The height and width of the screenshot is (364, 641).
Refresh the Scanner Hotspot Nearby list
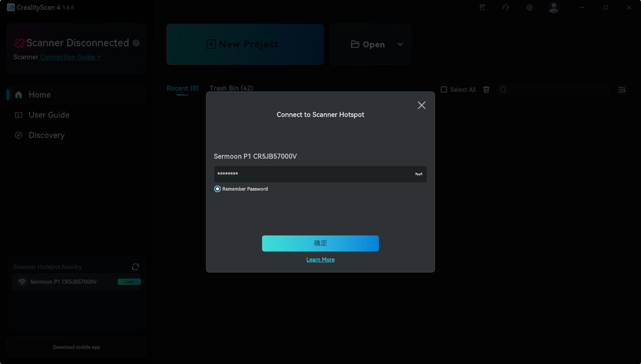click(x=135, y=267)
